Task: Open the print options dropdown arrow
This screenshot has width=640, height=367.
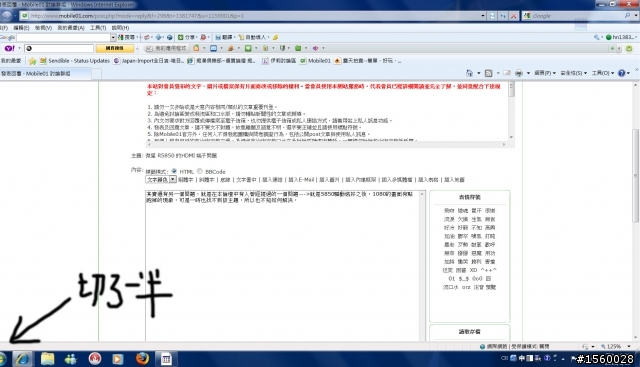Action: (528, 73)
